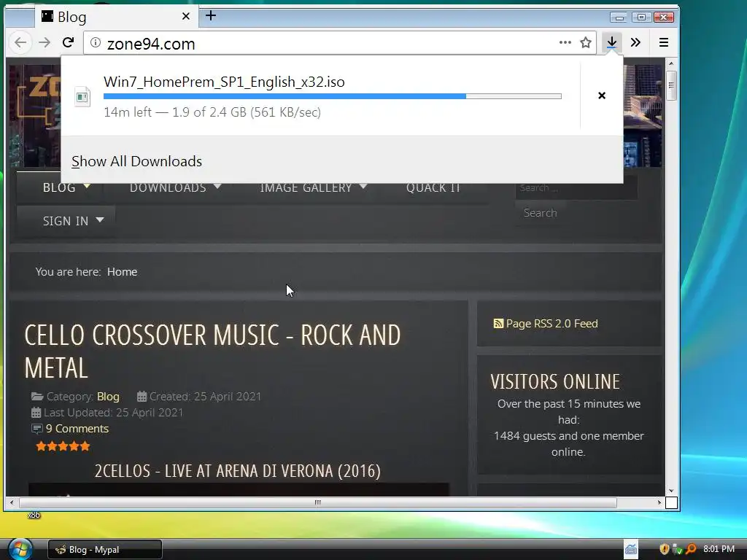The height and width of the screenshot is (560, 747).
Task: Close the Blog tab
Action: (186, 16)
